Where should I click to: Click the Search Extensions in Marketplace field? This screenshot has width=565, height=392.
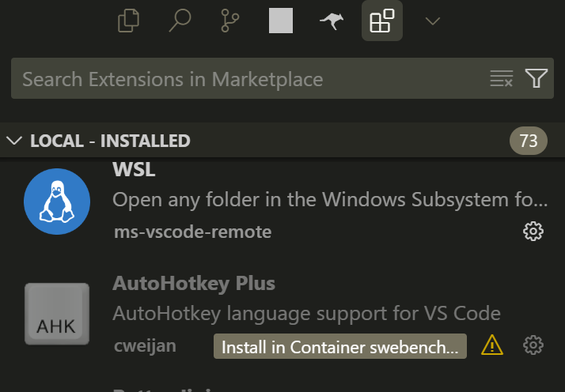(x=245, y=79)
